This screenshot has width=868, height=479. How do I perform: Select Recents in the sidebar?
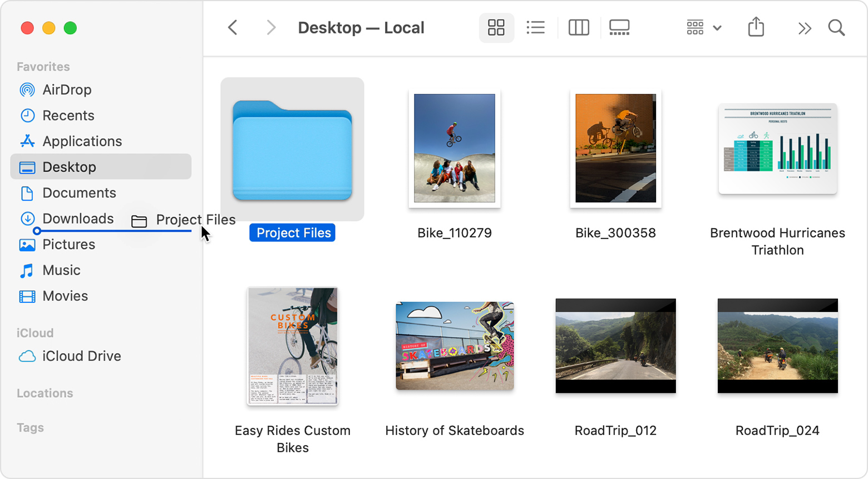[x=68, y=115]
